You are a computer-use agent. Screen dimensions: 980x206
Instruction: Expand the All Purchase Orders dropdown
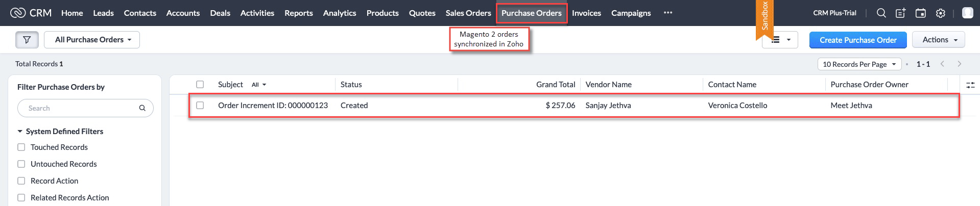pos(92,40)
